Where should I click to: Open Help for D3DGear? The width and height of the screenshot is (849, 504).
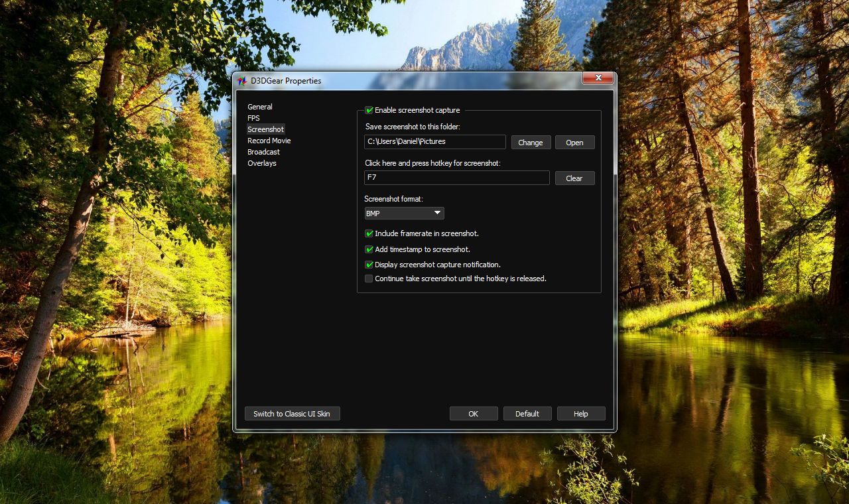click(581, 414)
